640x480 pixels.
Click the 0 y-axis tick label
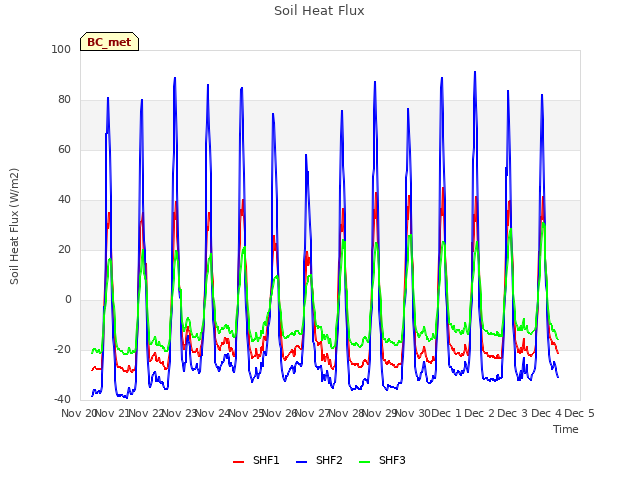(68, 300)
